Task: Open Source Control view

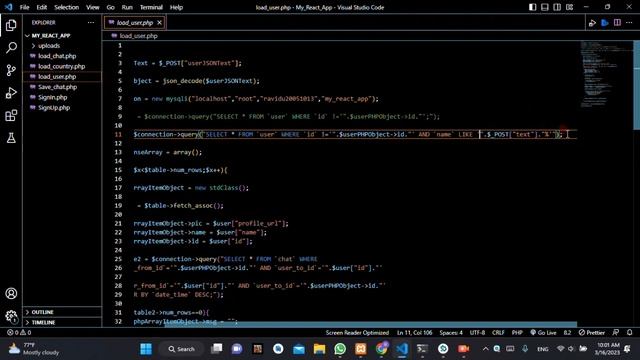Action: (11, 70)
